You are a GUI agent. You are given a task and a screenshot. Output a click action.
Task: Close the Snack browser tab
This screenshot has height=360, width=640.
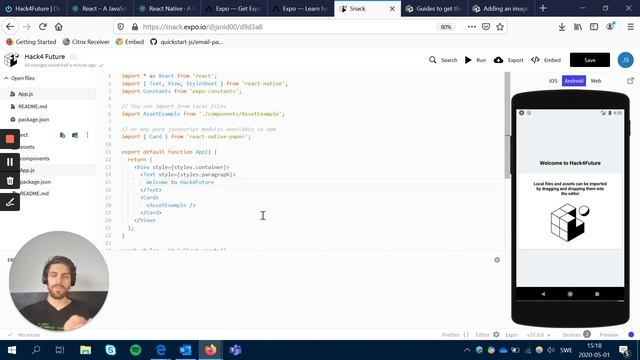392,9
